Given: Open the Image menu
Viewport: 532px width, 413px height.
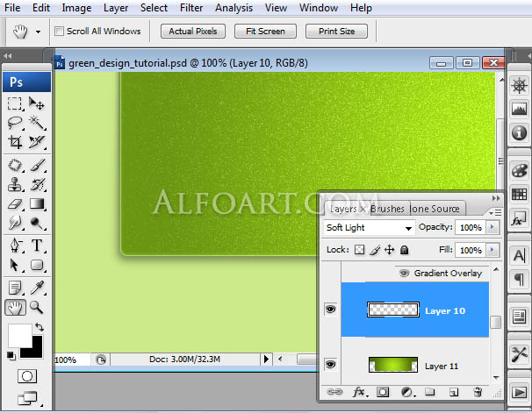Looking at the screenshot, I should click(x=76, y=8).
